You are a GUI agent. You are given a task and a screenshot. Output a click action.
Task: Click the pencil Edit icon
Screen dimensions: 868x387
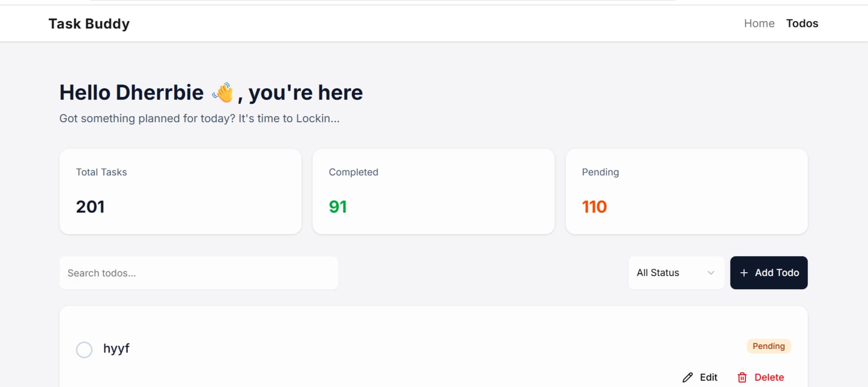pyautogui.click(x=687, y=377)
